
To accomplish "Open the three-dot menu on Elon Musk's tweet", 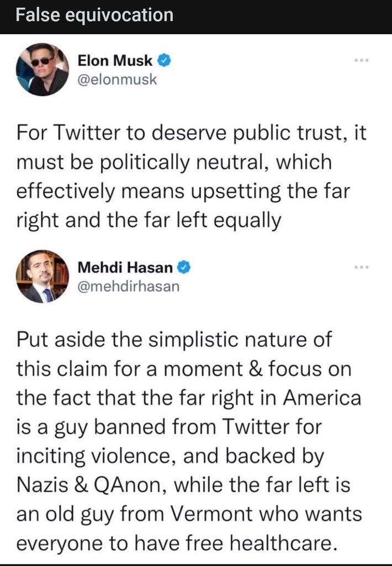I will (x=362, y=60).
